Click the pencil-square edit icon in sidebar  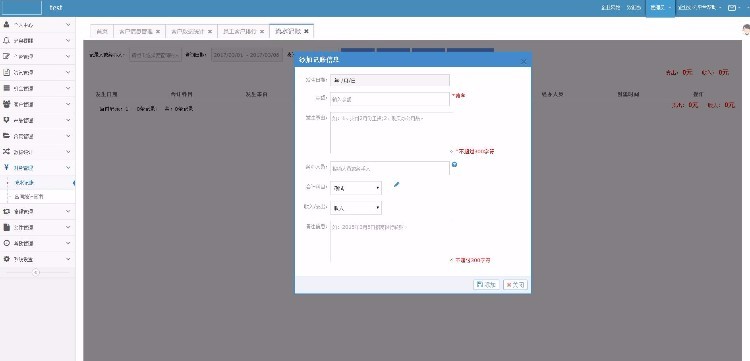point(6,56)
